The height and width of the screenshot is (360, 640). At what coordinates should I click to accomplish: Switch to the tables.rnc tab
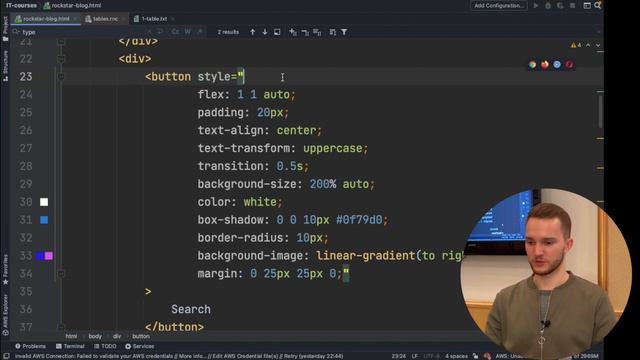105,19
